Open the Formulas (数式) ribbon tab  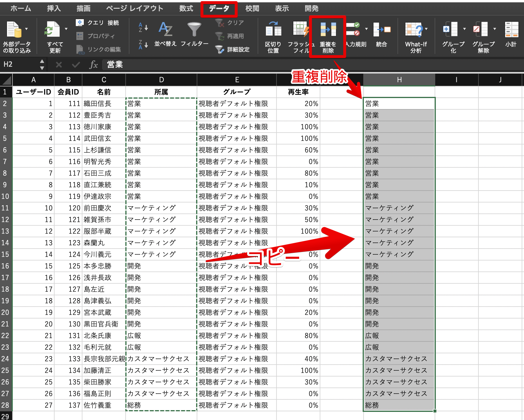point(186,8)
